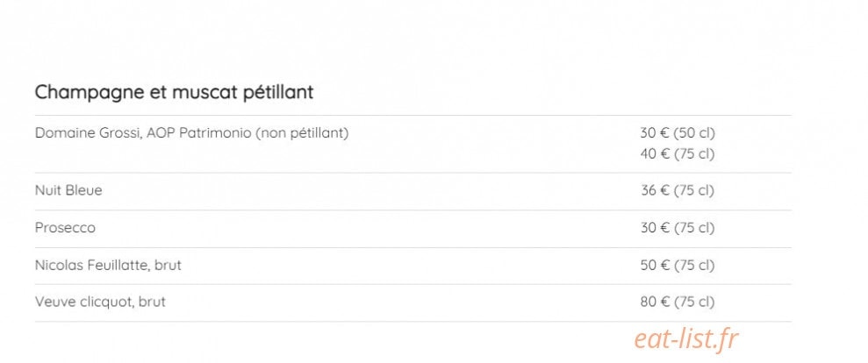
Task: Click the (non pétillant) note text
Action: tap(302, 134)
